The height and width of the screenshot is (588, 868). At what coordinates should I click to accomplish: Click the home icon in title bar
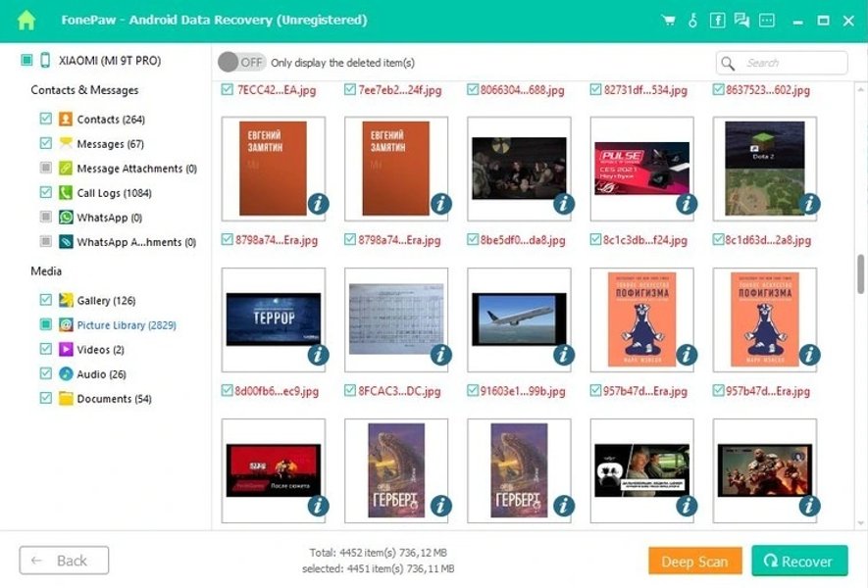26,20
